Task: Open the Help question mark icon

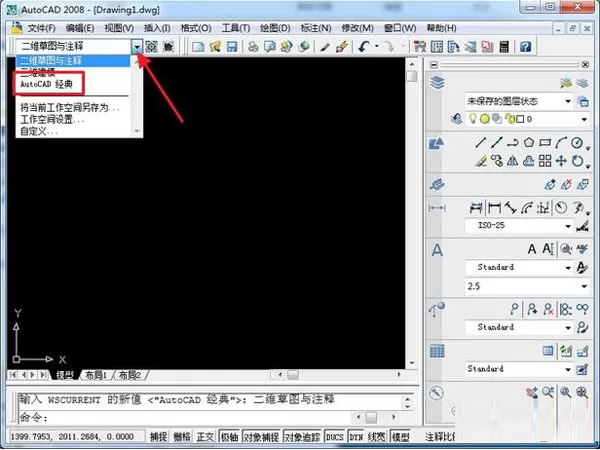Action: (526, 47)
